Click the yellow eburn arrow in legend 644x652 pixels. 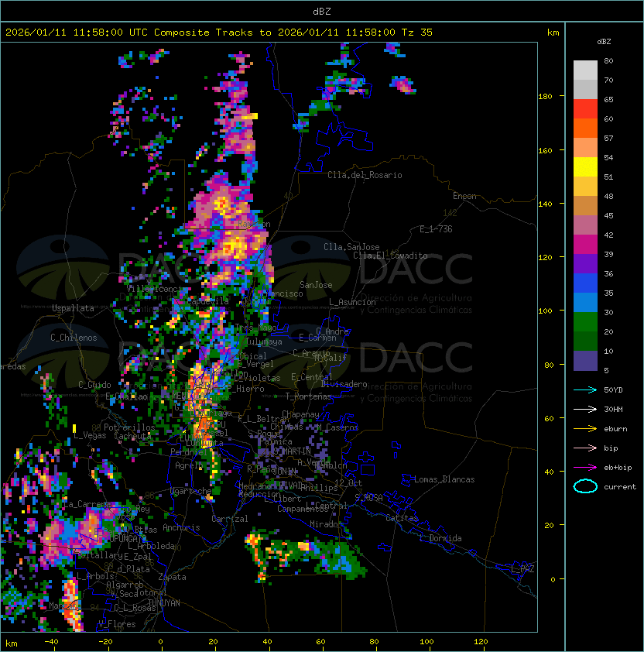coord(585,429)
